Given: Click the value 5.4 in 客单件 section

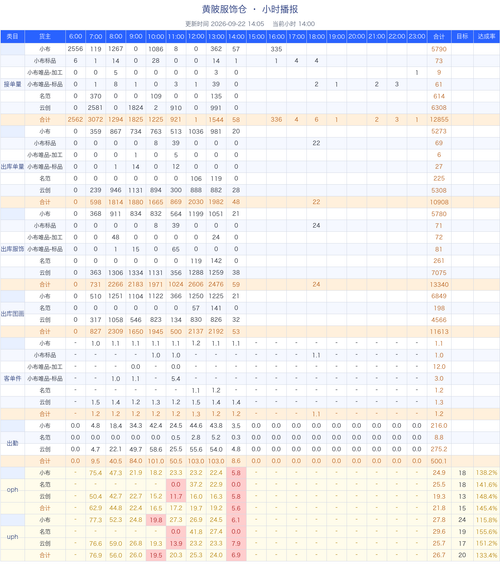Looking at the screenshot, I should (176, 379).
